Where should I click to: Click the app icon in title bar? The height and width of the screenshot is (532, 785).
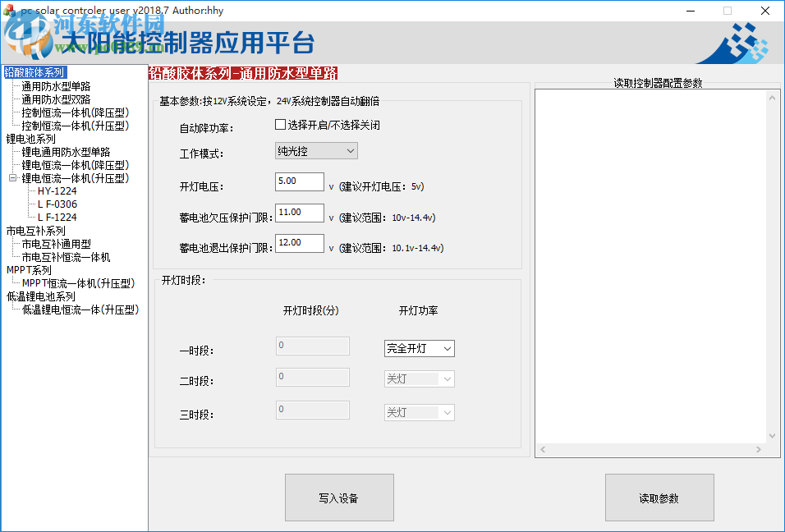[x=8, y=11]
